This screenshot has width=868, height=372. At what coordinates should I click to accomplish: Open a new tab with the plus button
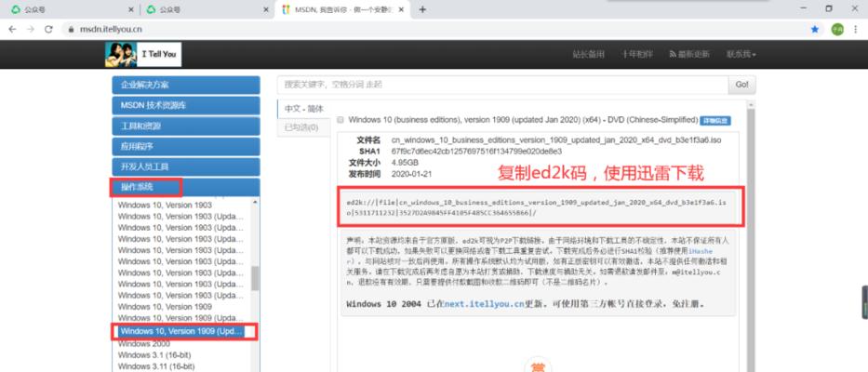[422, 9]
